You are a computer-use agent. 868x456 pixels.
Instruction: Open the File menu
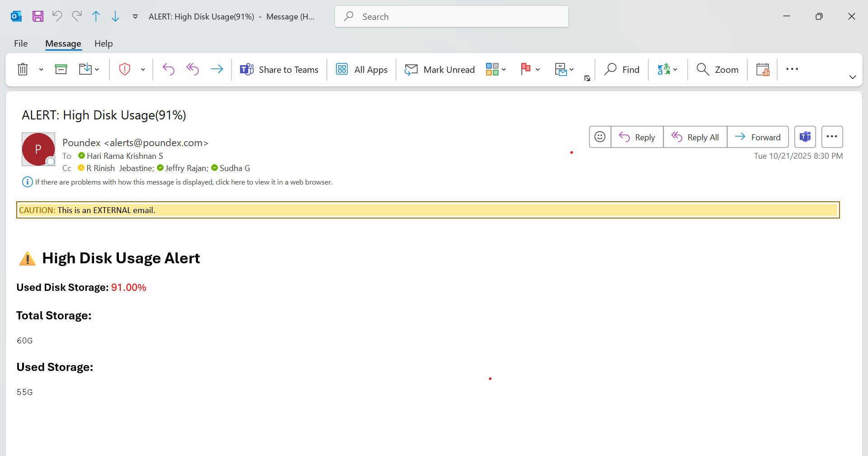[x=21, y=43]
